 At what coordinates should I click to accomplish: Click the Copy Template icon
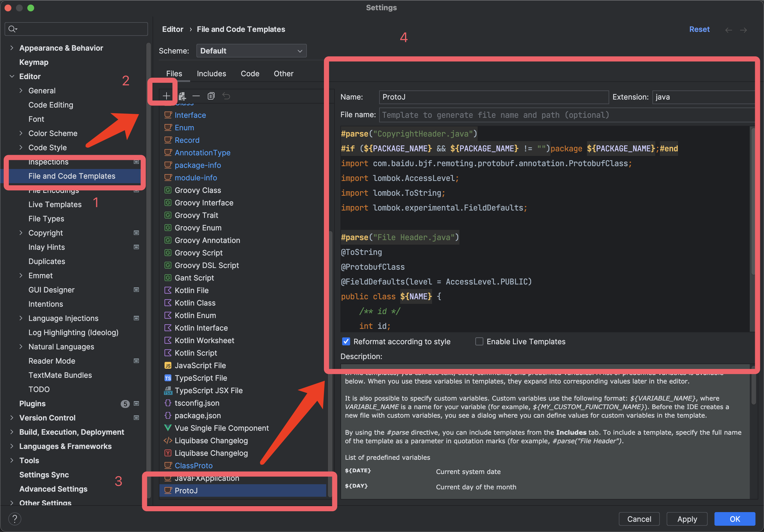(x=211, y=96)
